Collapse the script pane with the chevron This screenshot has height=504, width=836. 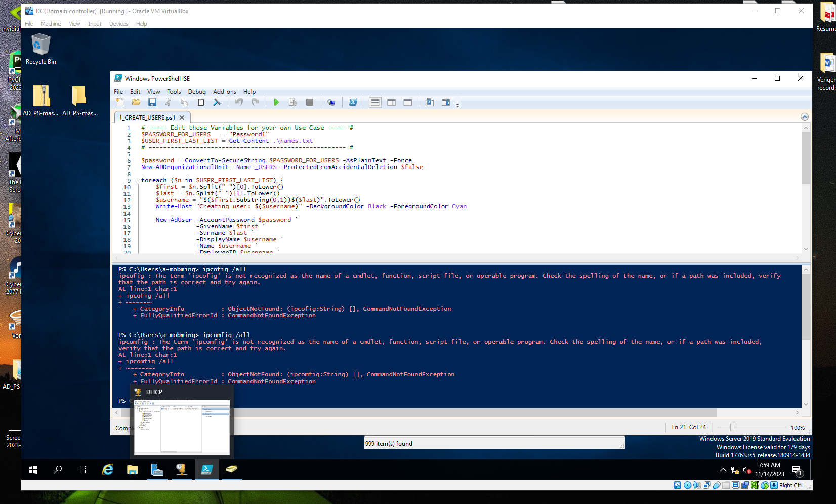pyautogui.click(x=805, y=117)
